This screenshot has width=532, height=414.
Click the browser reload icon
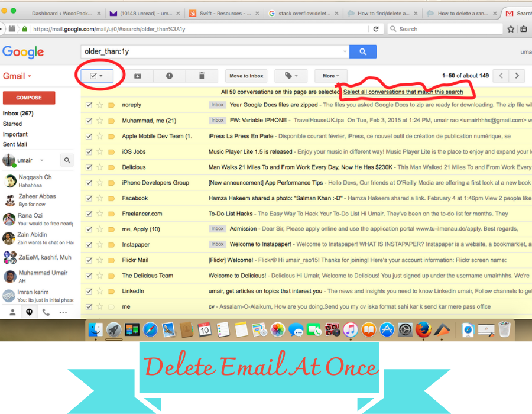375,29
